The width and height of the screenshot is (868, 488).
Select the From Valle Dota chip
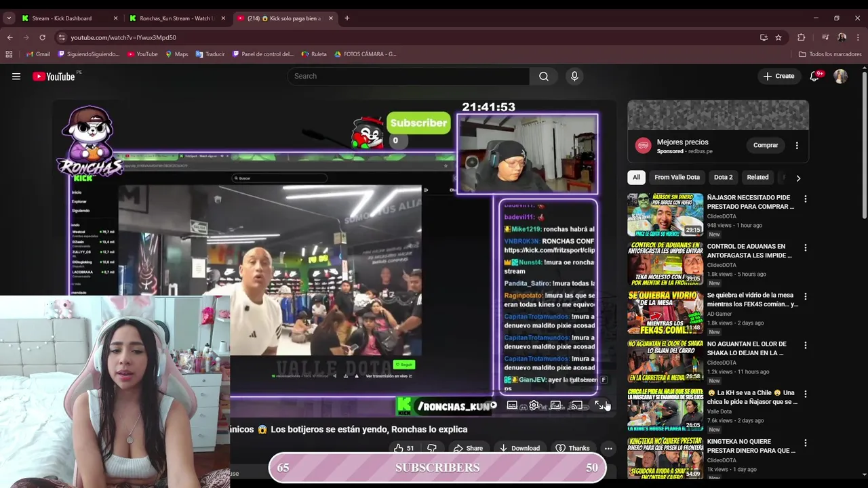click(677, 178)
